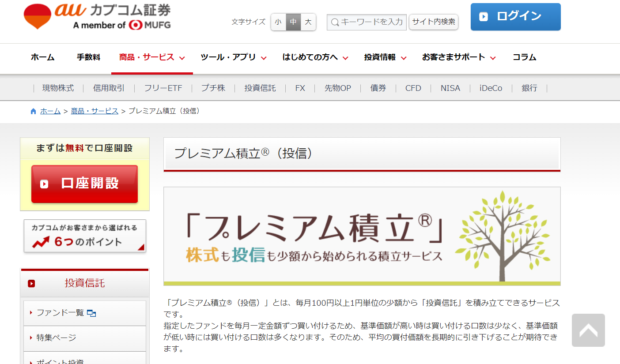This screenshot has width=620, height=364.
Task: Set font size to 小
Action: coord(278,22)
